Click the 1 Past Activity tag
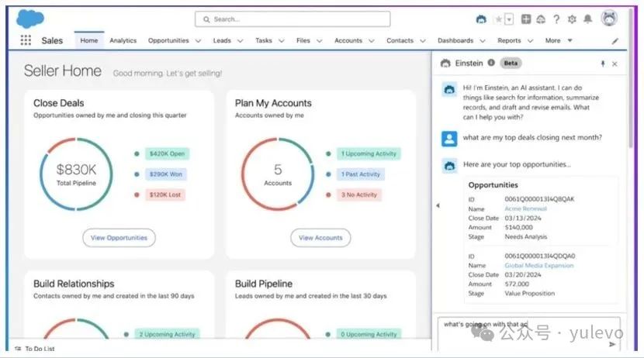 click(361, 174)
